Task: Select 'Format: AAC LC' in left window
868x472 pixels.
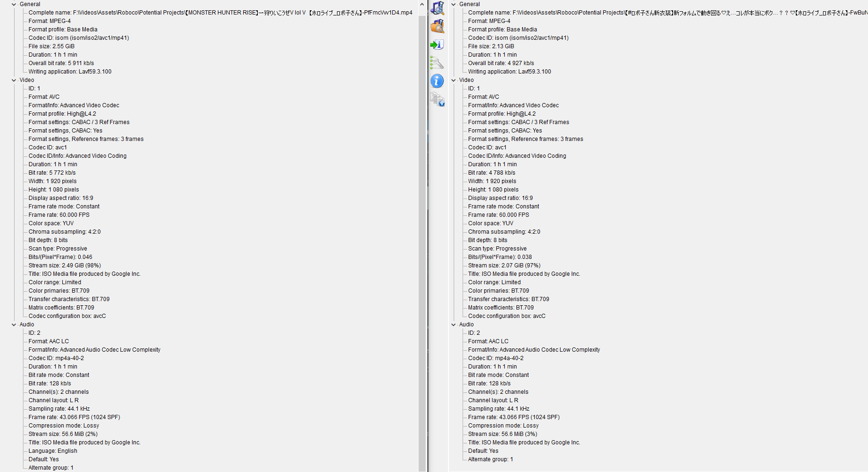Action: coord(49,341)
